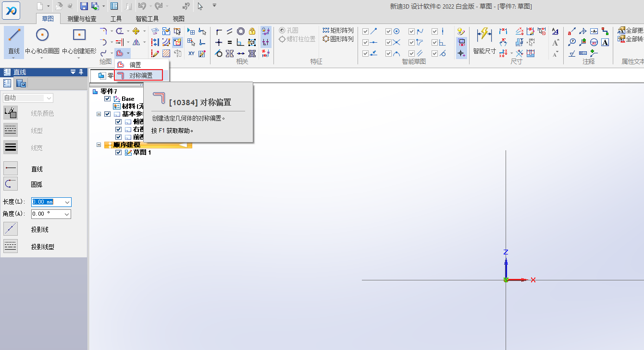644x350 pixels.
Task: Open the dropdown arrow beside the offset tool
Action: point(128,53)
